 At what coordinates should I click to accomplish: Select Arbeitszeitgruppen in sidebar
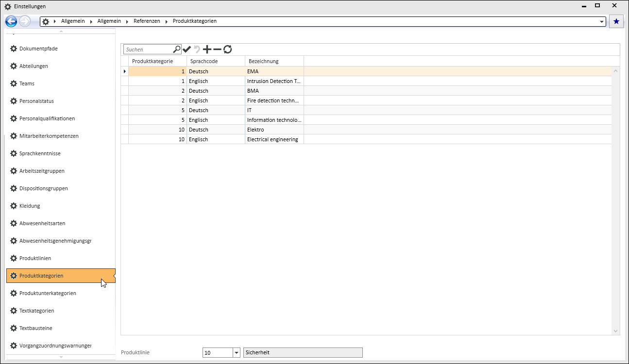pyautogui.click(x=61, y=171)
